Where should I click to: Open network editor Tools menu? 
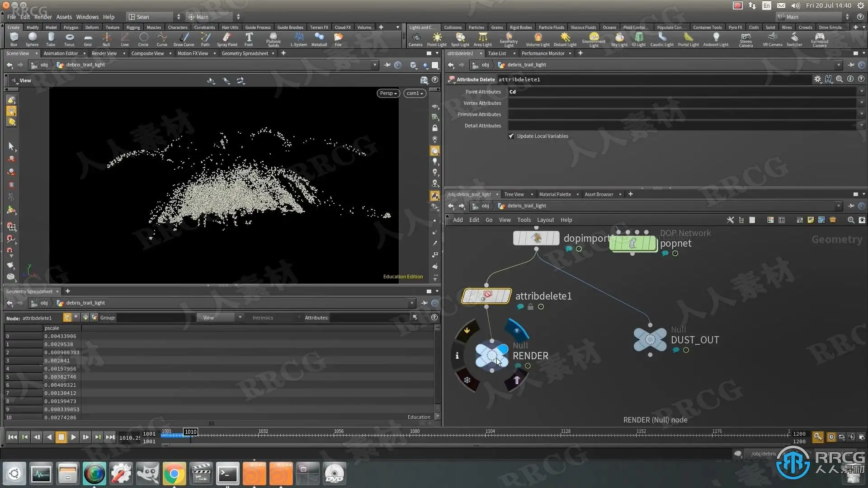[x=524, y=220]
